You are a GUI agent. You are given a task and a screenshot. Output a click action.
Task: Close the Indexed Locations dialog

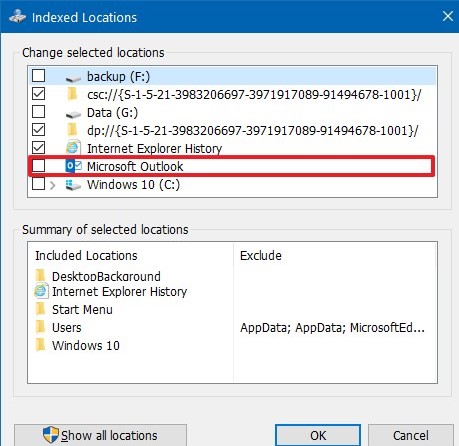pyautogui.click(x=448, y=16)
